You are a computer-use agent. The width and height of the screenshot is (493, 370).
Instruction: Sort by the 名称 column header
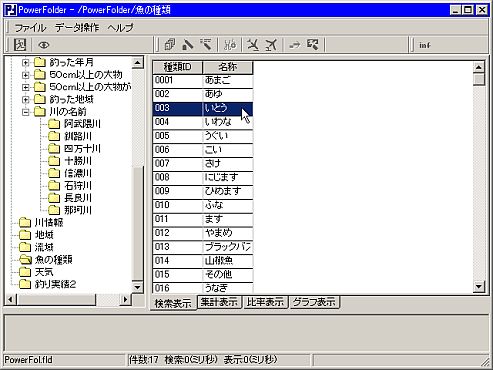228,67
